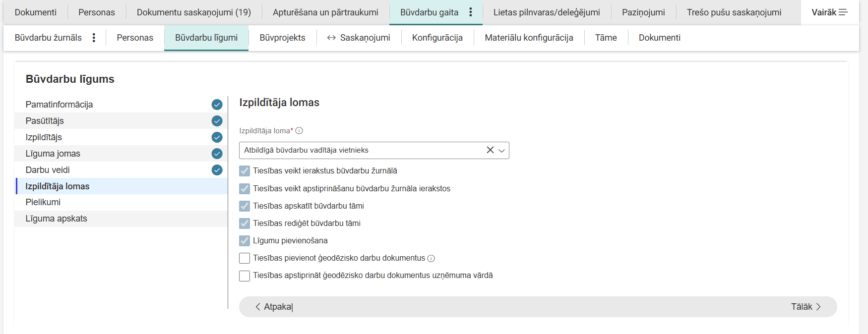The width and height of the screenshot is (868, 334).
Task: Open the Tāme sub-tab
Action: click(606, 38)
